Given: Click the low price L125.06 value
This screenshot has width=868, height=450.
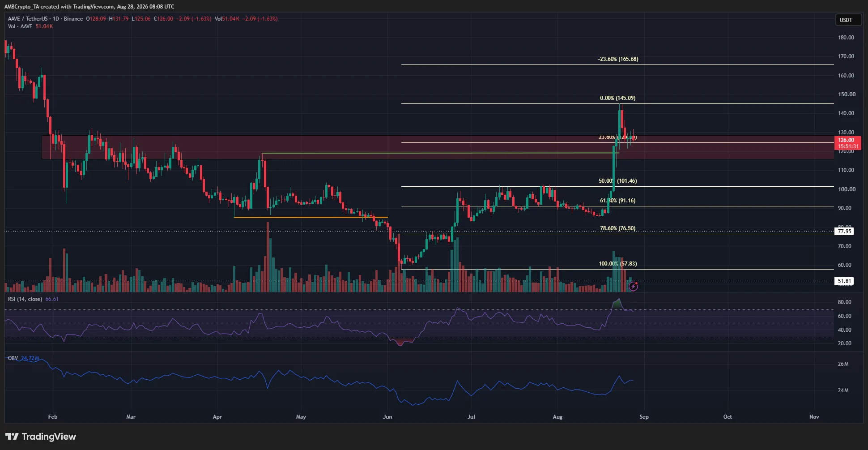Looking at the screenshot, I should 141,19.
